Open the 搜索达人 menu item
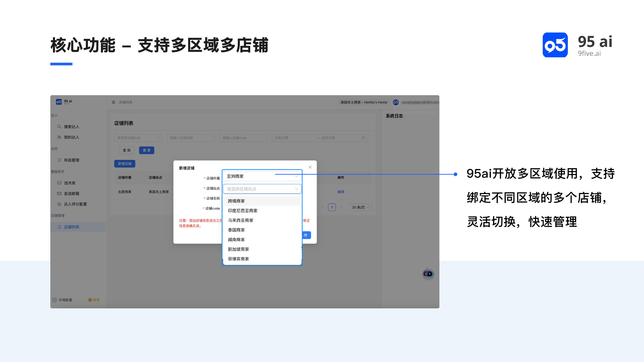Image resolution: width=644 pixels, height=362 pixels. point(71,127)
